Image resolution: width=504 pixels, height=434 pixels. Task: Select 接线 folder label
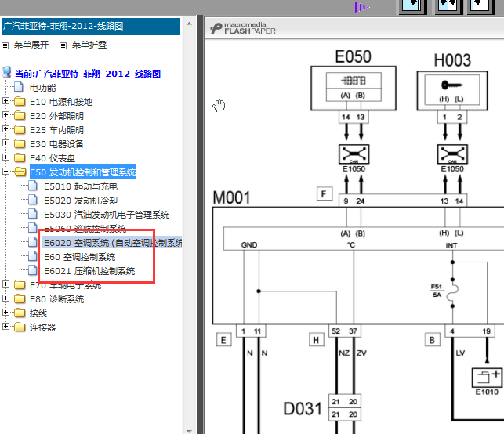pos(38,313)
